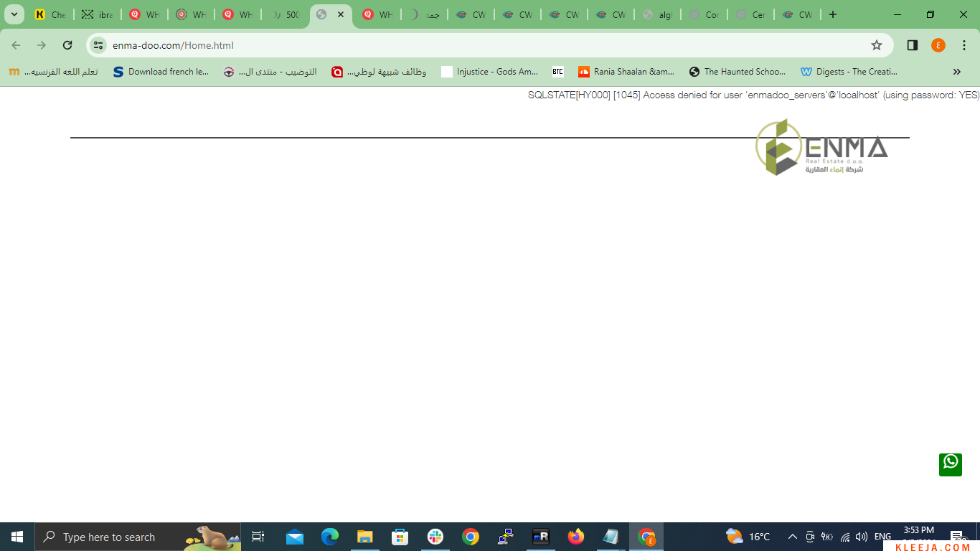The height and width of the screenshot is (551, 980).
Task: Open Chrome three-dot menu
Action: pos(964,45)
